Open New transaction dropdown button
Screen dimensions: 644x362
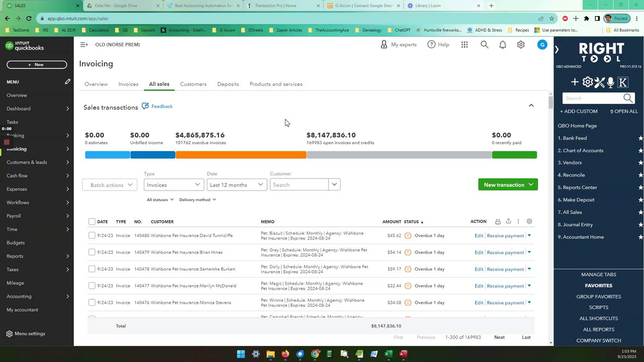tap(508, 185)
